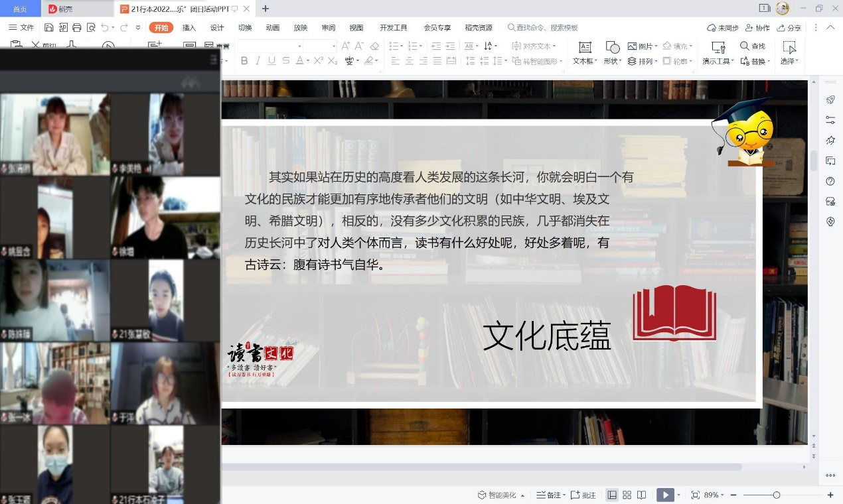Click the Print icon in quick access toolbar
The width and height of the screenshot is (843, 504).
77,28
